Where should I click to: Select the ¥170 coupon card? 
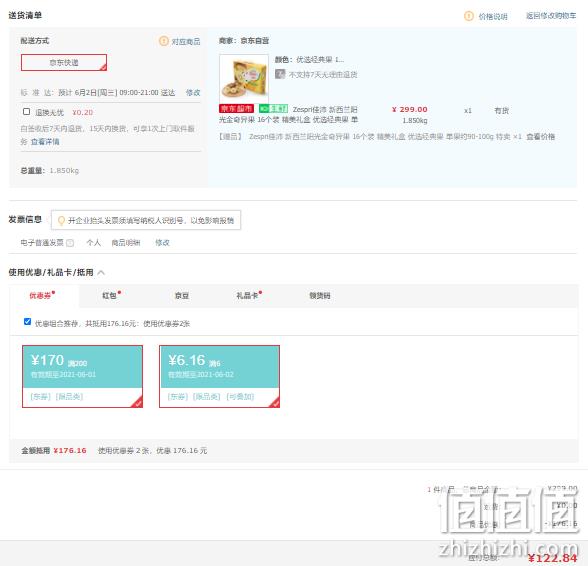pos(82,376)
